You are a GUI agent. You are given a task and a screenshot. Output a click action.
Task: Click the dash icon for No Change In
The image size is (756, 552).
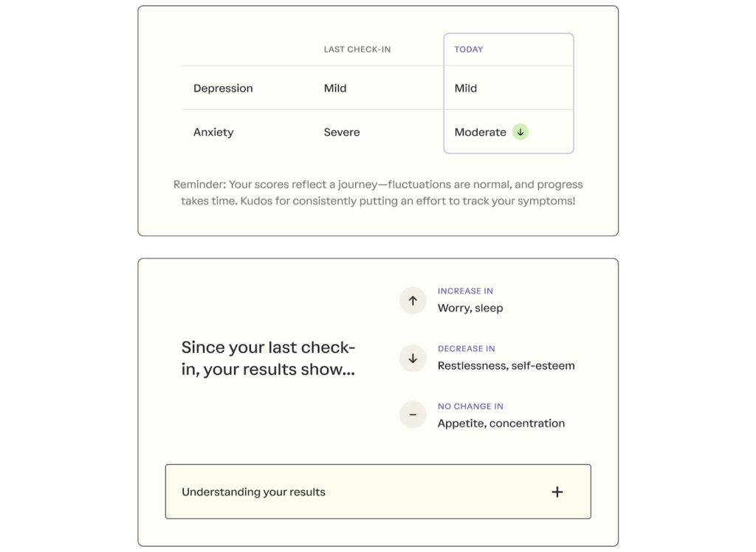pyautogui.click(x=413, y=415)
